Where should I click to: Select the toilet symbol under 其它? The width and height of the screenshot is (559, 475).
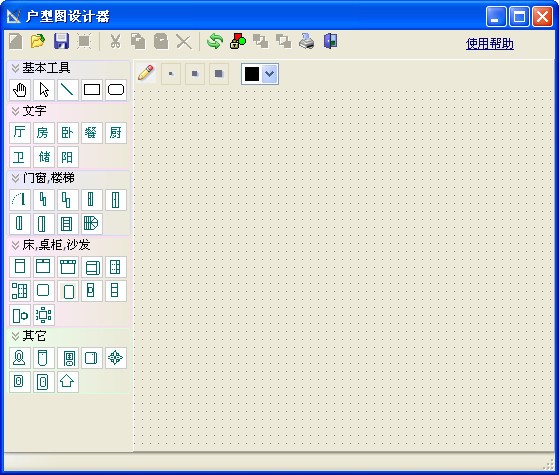[x=20, y=358]
